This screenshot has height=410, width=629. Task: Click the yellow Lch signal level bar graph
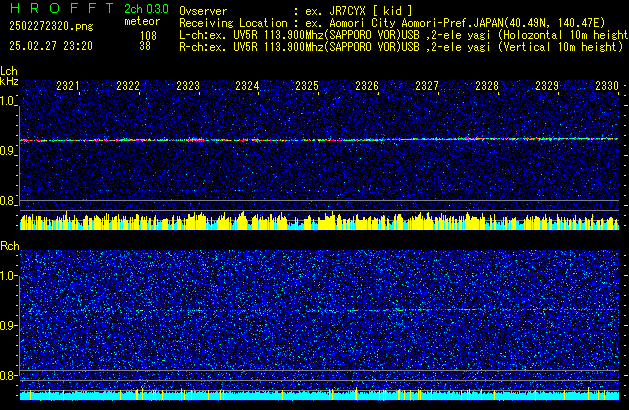[x=319, y=221]
